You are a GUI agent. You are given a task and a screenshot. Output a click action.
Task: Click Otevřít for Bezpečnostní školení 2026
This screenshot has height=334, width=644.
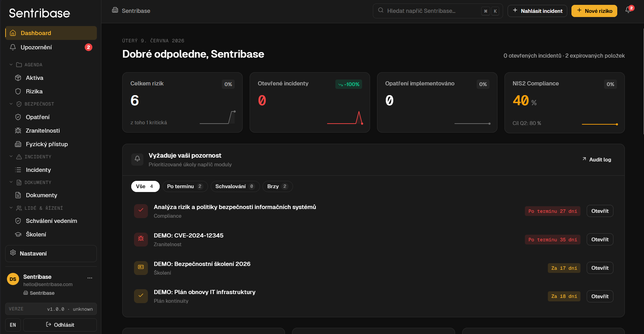click(x=600, y=268)
